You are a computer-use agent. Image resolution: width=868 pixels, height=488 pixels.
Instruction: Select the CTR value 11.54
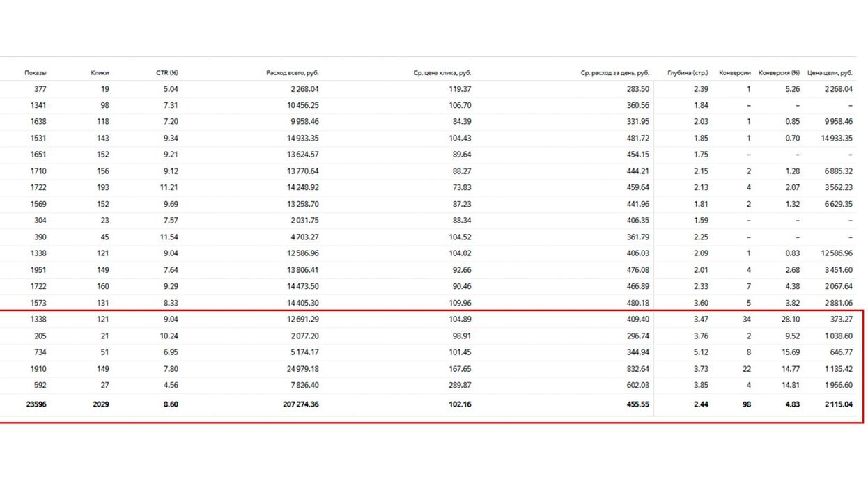168,237
